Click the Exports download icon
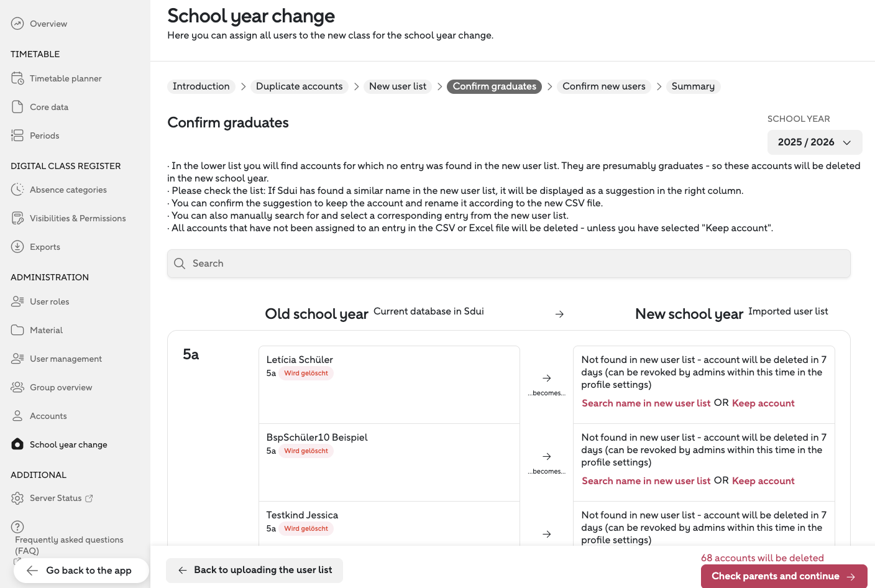 pos(17,247)
